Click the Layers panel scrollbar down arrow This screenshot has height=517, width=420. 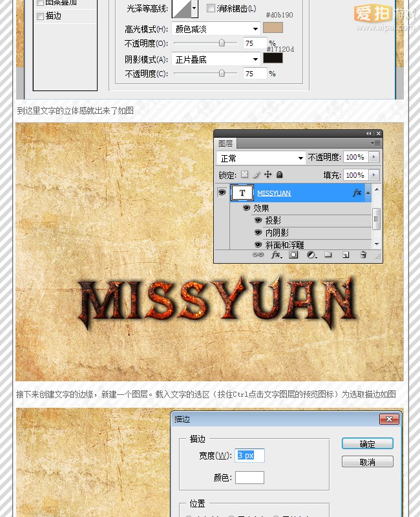point(377,244)
